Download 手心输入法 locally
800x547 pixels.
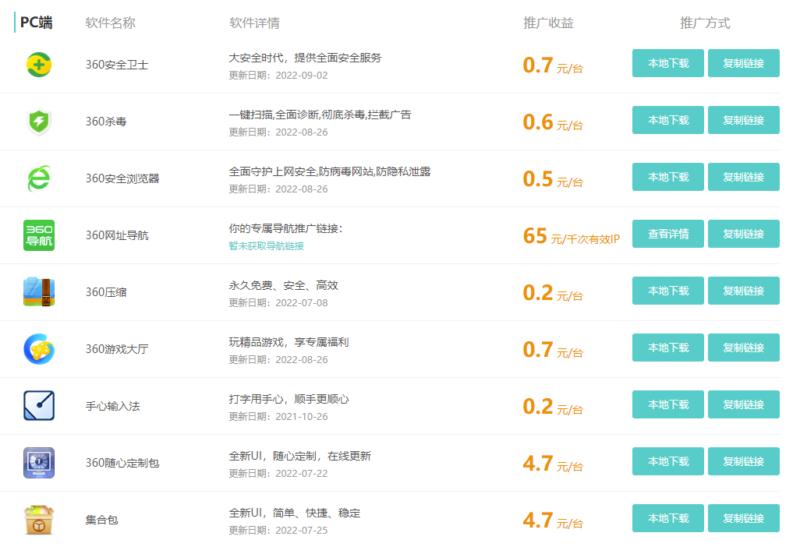point(668,405)
